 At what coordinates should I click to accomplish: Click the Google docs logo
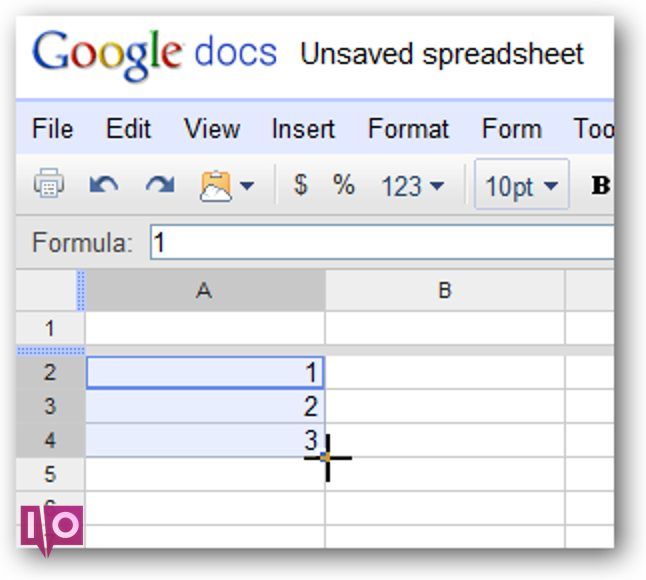pyautogui.click(x=155, y=54)
